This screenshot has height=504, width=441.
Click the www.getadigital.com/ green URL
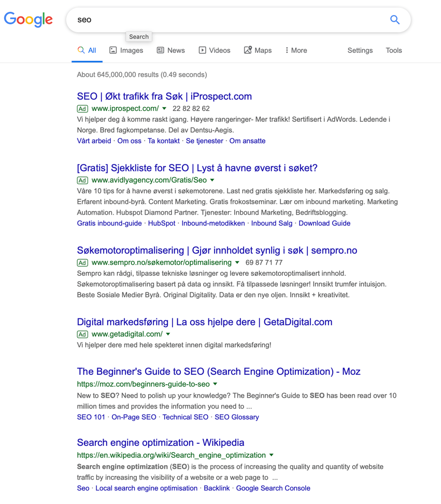pos(127,334)
